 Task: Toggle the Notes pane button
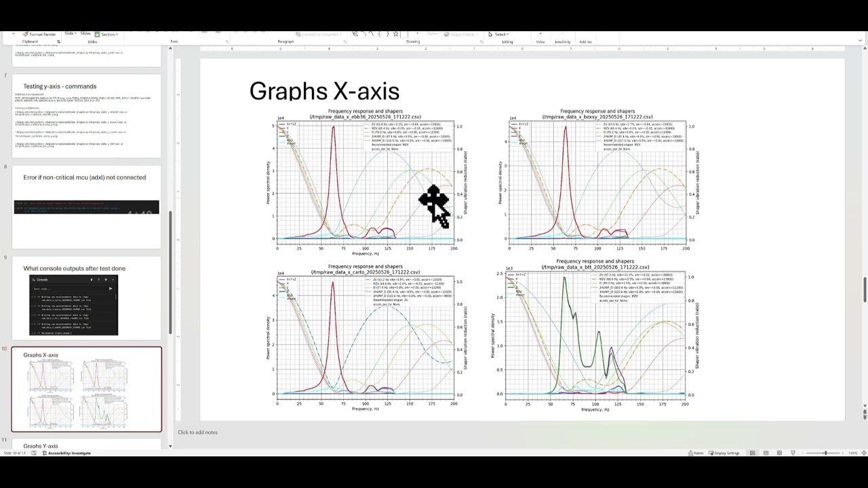[x=696, y=453]
